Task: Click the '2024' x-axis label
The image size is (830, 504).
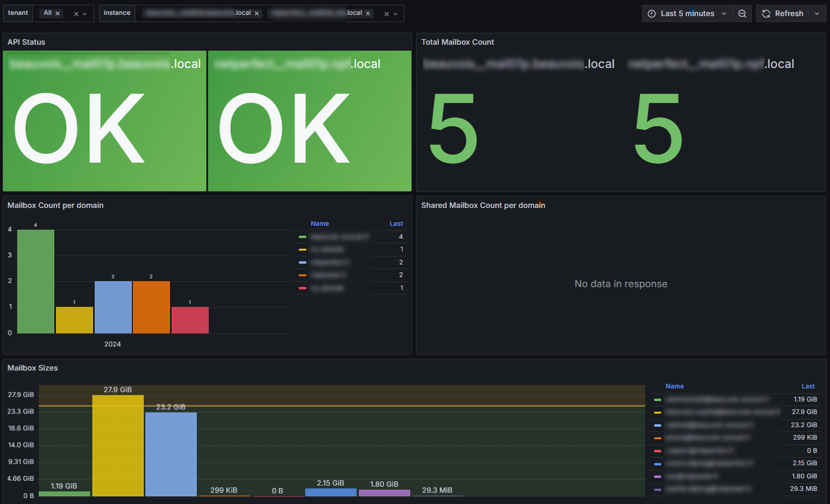Action: click(x=113, y=344)
